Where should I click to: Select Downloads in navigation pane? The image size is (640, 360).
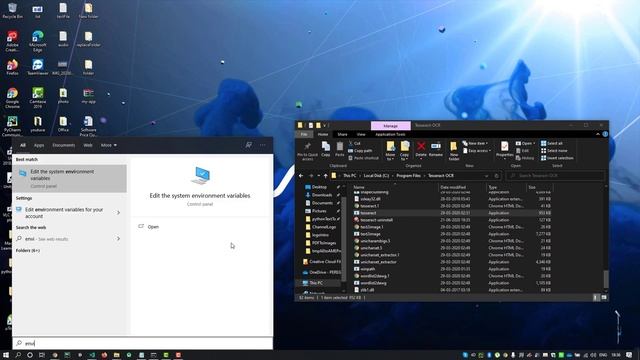tap(322, 195)
